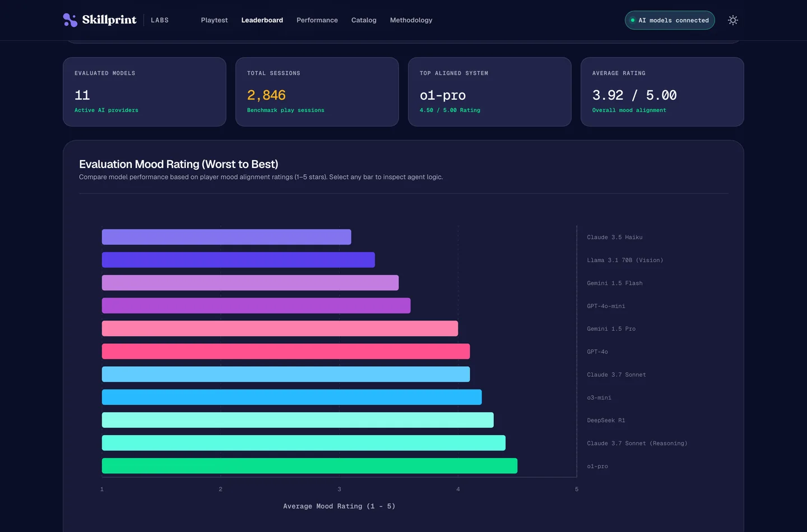Select the Claude 3.5 Haiku bar
Viewport: 807px width, 532px height.
point(226,237)
